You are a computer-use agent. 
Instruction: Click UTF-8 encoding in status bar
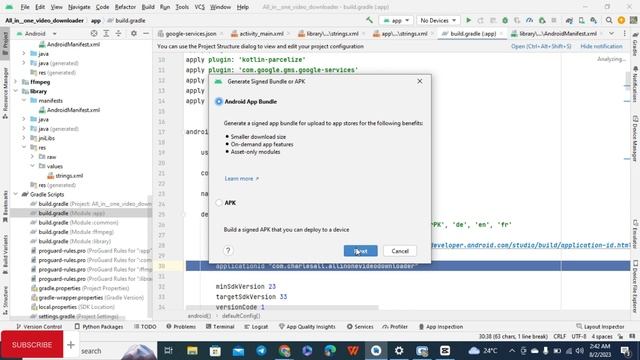point(578,336)
